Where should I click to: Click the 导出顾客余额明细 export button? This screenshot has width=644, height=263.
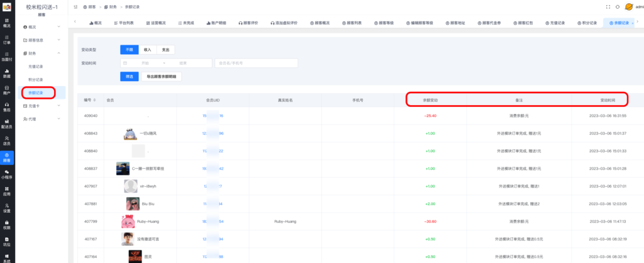[162, 76]
